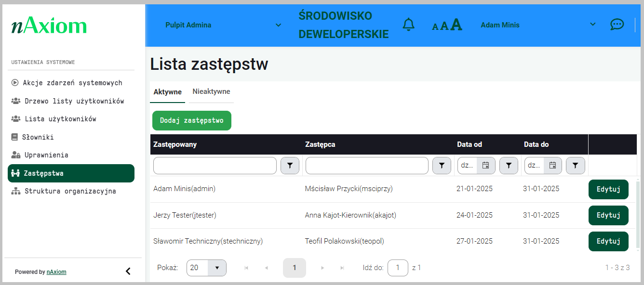This screenshot has height=285, width=644.
Task: Open Akcje zdarzeń systemowych menu item
Action: [x=71, y=83]
